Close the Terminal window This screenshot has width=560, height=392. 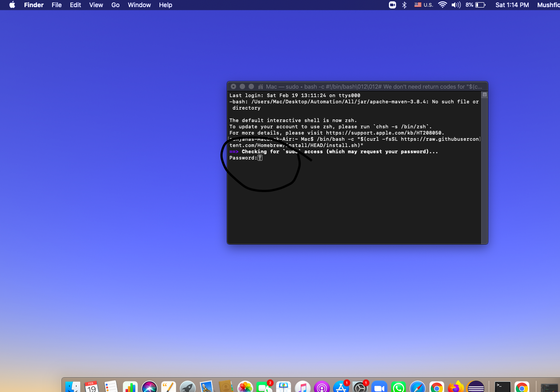click(x=233, y=86)
